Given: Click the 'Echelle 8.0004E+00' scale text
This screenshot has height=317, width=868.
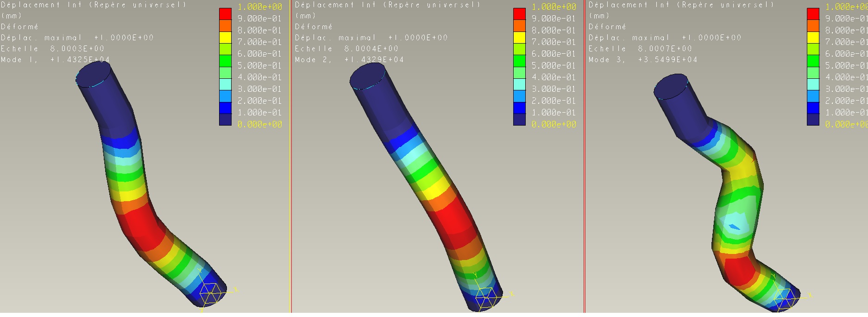Looking at the screenshot, I should point(346,49).
